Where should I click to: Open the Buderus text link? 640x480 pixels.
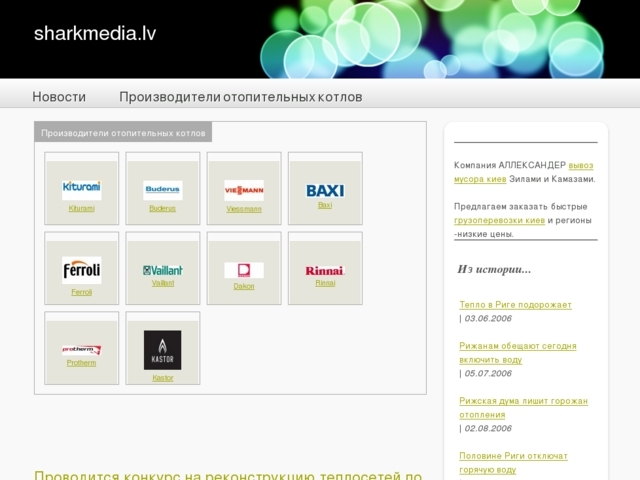click(x=162, y=208)
